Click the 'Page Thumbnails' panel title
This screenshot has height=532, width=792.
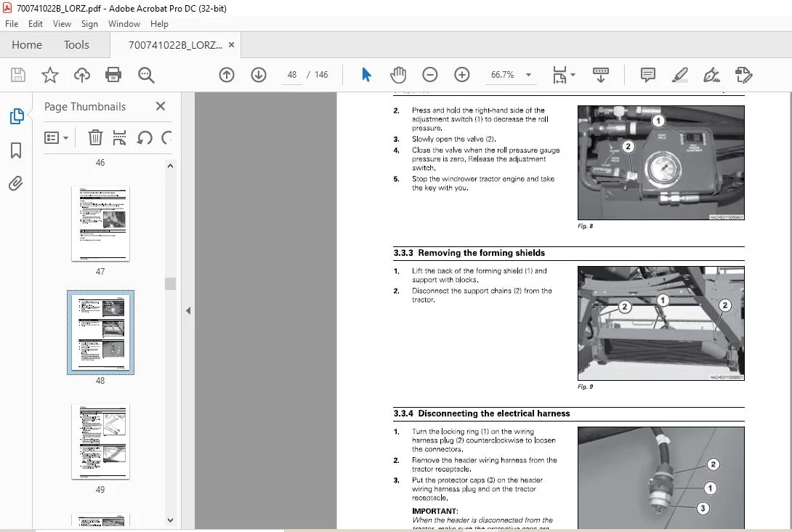click(85, 107)
